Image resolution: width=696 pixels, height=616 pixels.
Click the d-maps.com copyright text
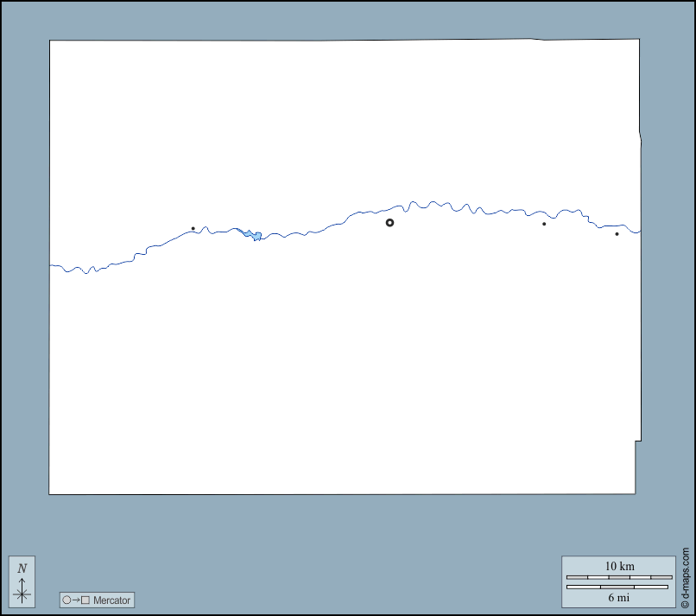point(686,577)
